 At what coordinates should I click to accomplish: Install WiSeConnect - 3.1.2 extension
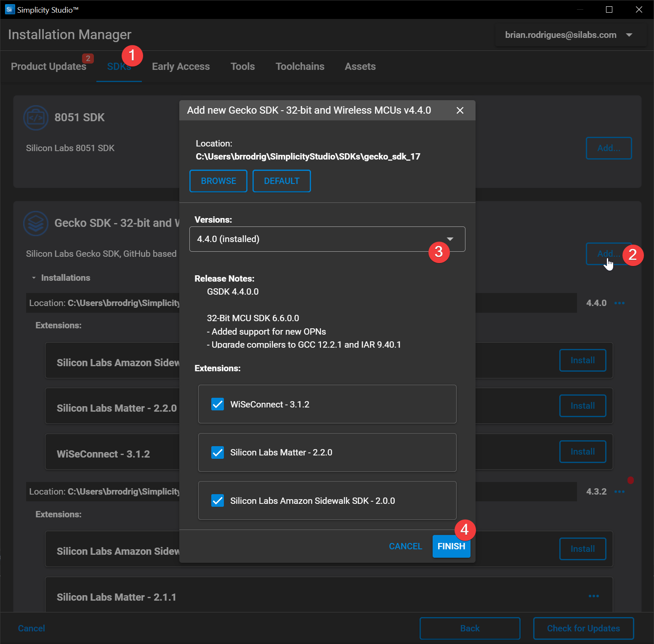(x=583, y=452)
